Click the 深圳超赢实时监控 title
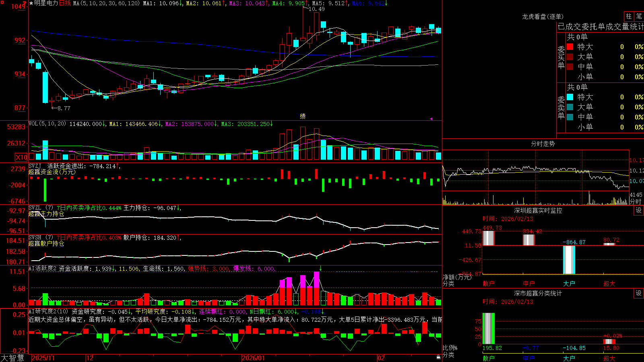Viewport: 644px width, 362px height. coord(538,210)
